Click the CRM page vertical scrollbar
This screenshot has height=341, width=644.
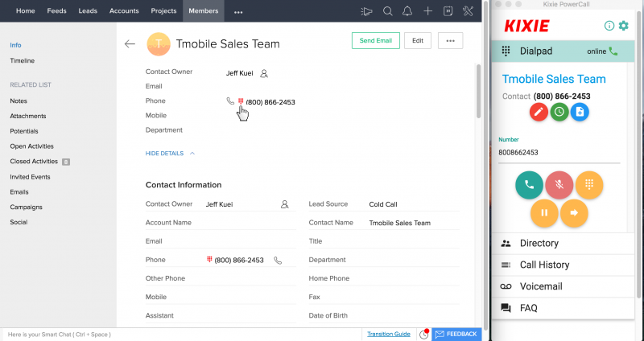click(478, 92)
